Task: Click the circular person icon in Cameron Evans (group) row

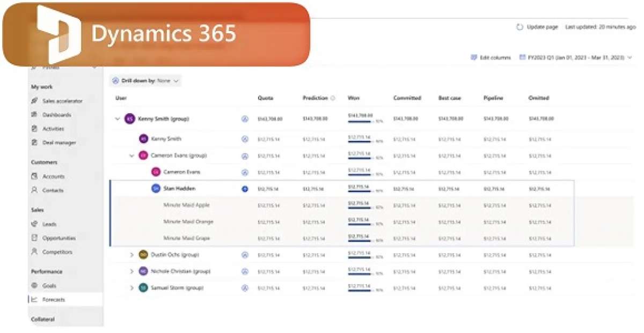Action: pyautogui.click(x=245, y=156)
